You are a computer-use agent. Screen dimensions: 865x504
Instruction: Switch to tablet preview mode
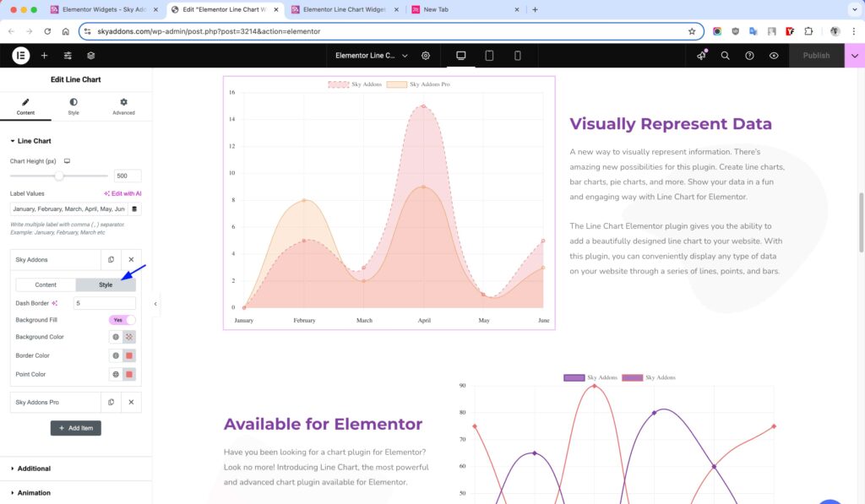click(x=489, y=56)
